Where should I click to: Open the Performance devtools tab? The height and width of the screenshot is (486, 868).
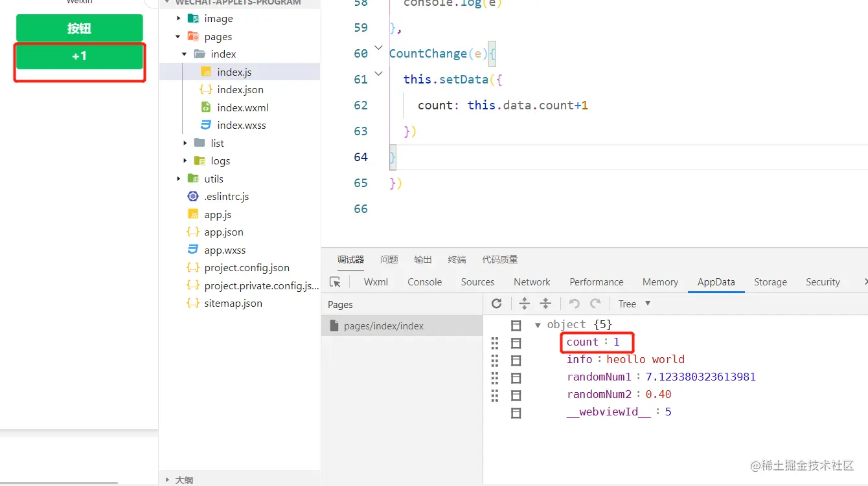[x=597, y=282]
